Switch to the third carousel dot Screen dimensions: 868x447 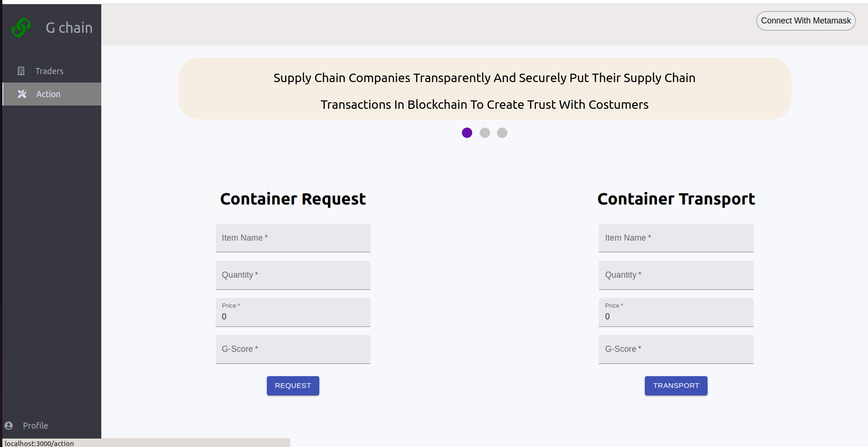pos(502,133)
